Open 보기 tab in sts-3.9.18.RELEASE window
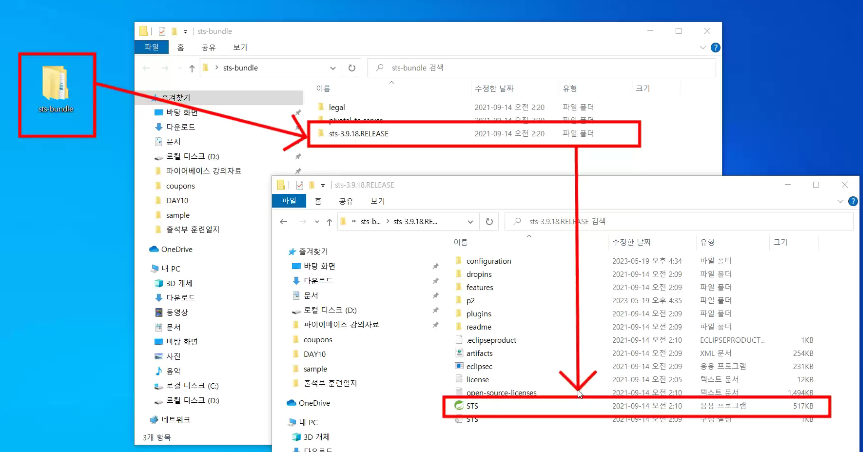 pos(378,201)
